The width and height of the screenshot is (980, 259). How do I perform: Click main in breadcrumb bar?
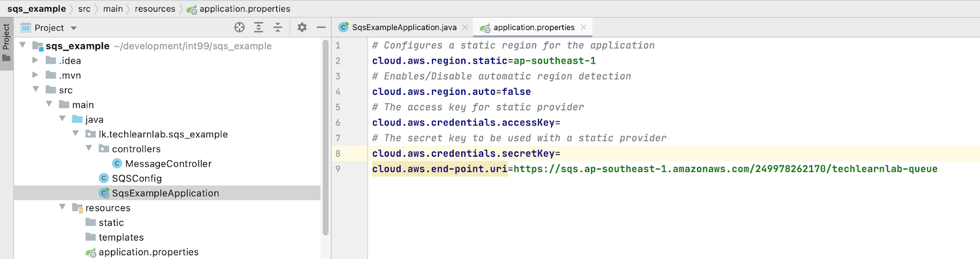coord(113,9)
